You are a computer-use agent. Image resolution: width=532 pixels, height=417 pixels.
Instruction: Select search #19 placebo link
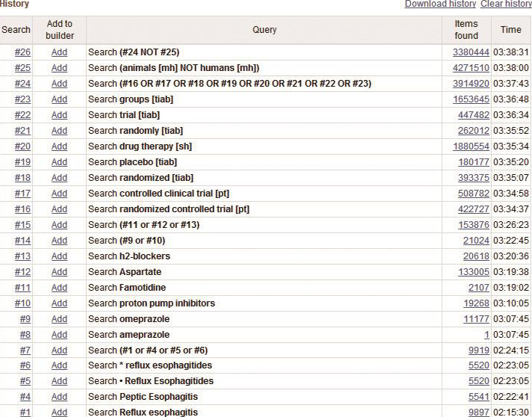pyautogui.click(x=22, y=162)
